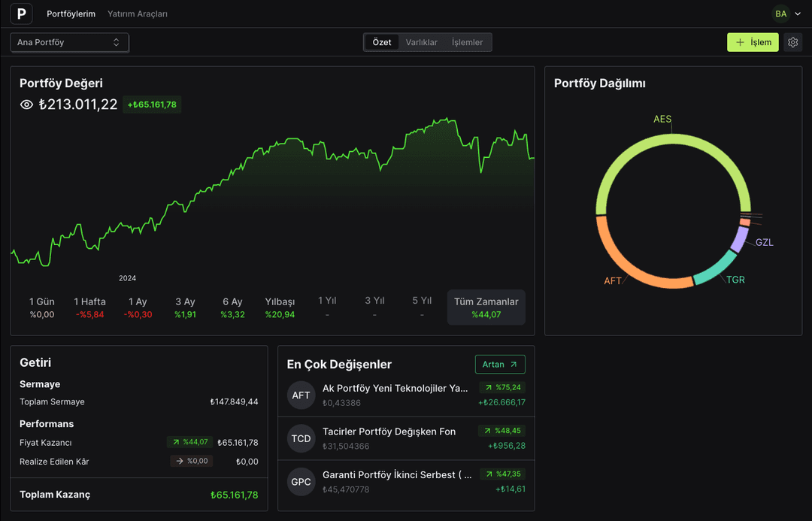Click the +₺65.161,78 gain badge
The image size is (812, 521).
(x=152, y=105)
